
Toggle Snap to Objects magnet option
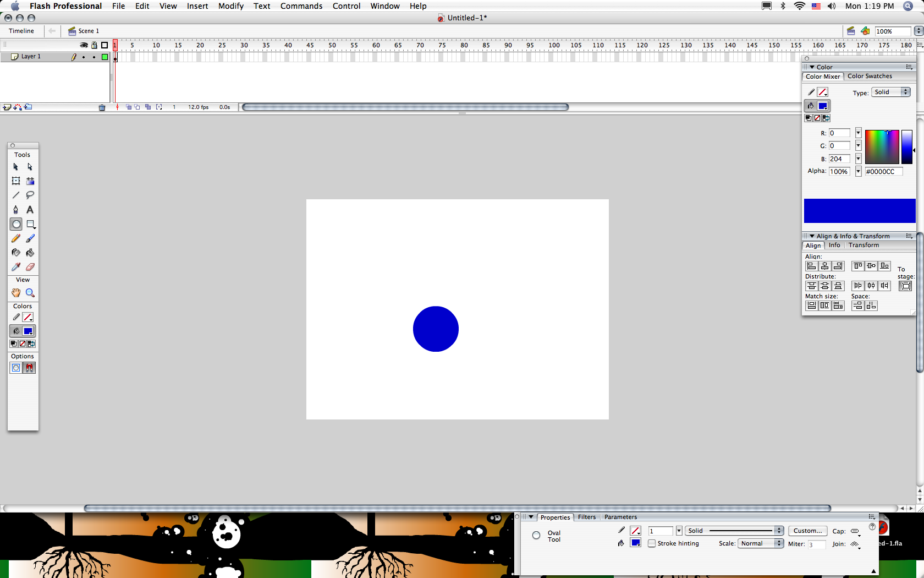(x=29, y=368)
